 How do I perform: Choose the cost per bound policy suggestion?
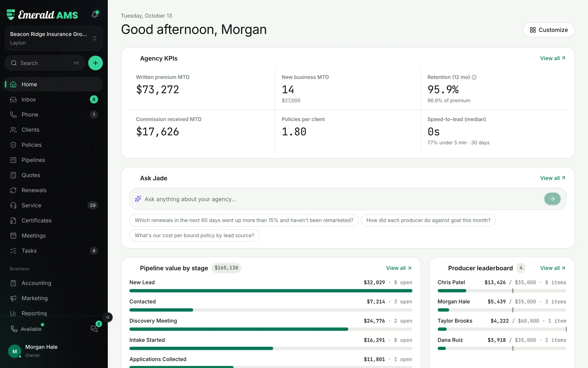[x=195, y=236]
